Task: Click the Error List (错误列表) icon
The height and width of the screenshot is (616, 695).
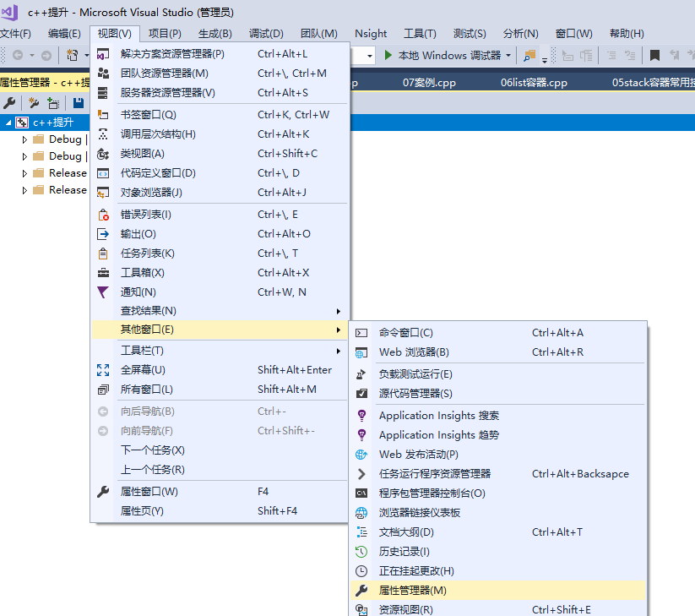Action: pyautogui.click(x=103, y=215)
